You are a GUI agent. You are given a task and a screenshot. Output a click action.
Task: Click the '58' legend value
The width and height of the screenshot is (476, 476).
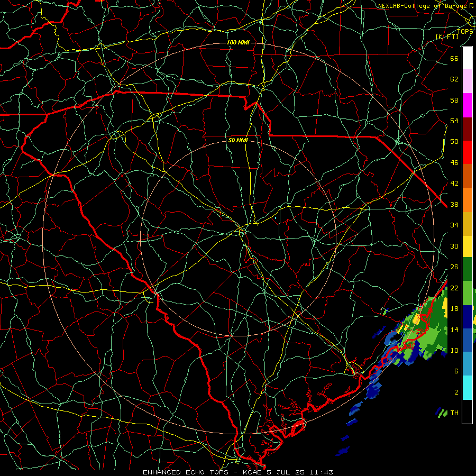[x=454, y=100]
